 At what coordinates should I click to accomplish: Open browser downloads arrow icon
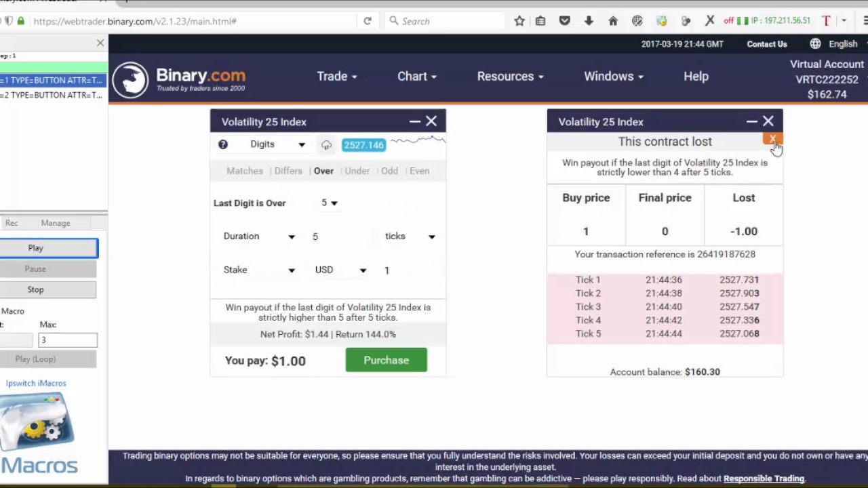click(x=589, y=21)
